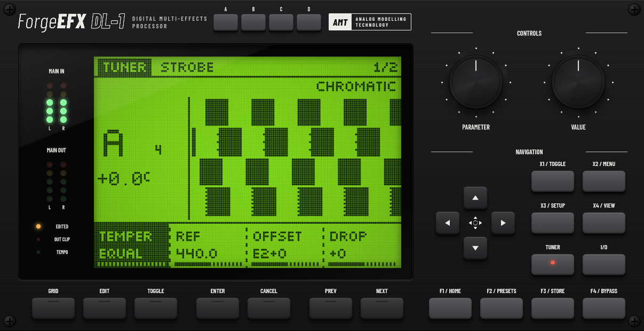
Task: Click the right arrow navigation button
Action: [503, 223]
